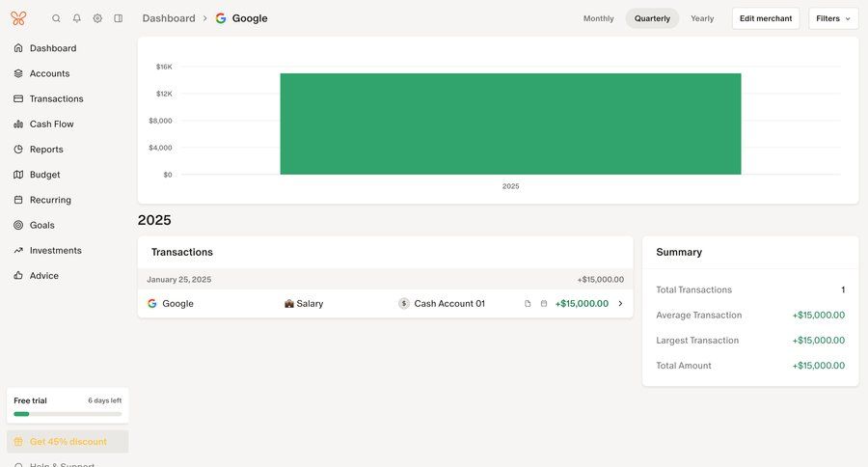Click the Free trial label

[x=31, y=400]
